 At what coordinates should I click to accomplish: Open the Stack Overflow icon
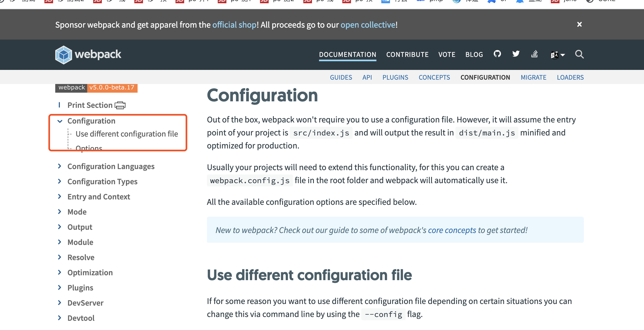[534, 54]
